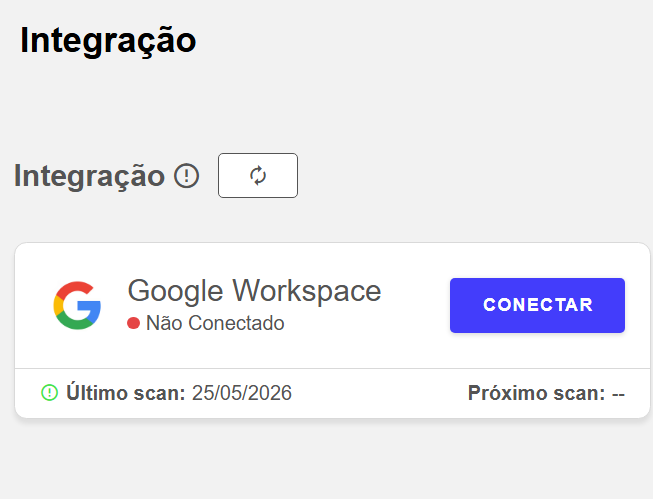Open the info icon beside Integração heading
The image size is (653, 499).
click(x=186, y=176)
